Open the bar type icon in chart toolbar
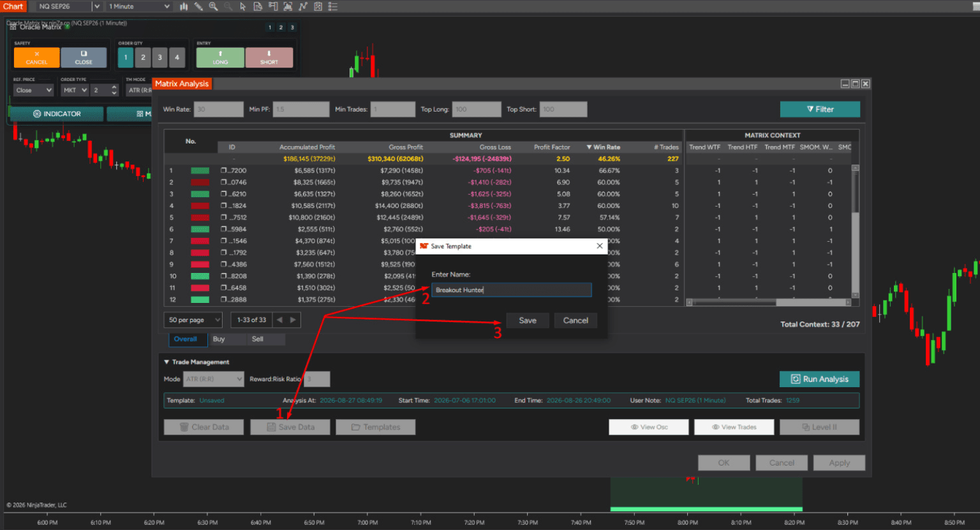Viewport: 980px width, 530px height. point(184,6)
